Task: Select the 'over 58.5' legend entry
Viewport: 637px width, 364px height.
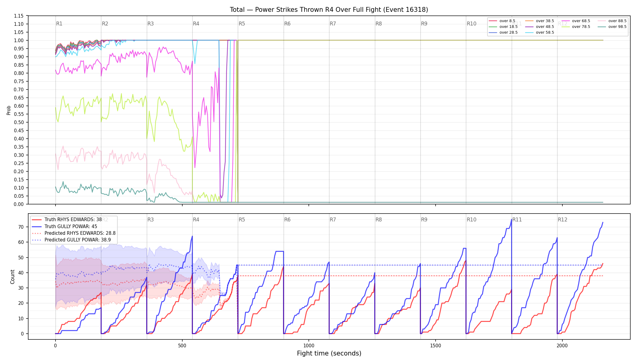Action: click(539, 32)
